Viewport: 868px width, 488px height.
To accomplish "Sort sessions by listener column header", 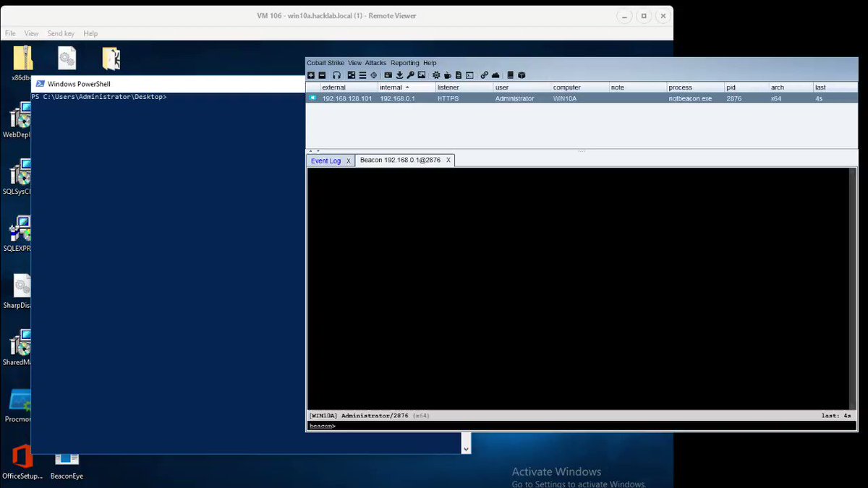I will tap(464, 87).
